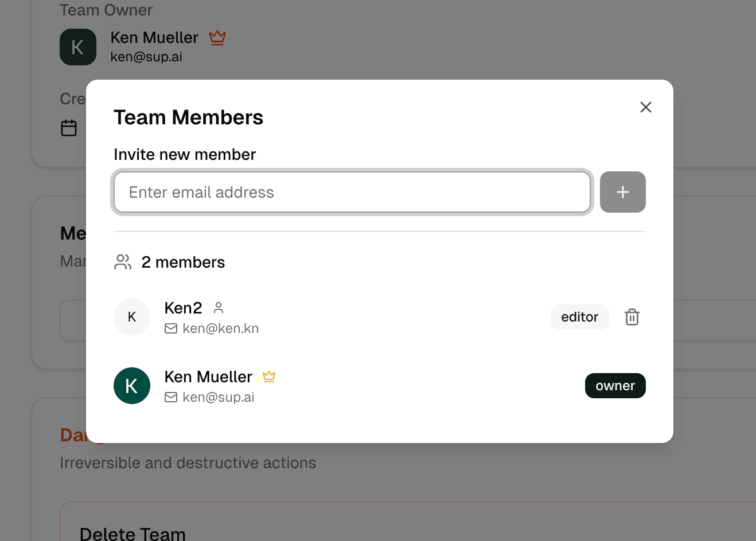Click the user icon next to Ken2
The height and width of the screenshot is (541, 756).
click(x=219, y=308)
